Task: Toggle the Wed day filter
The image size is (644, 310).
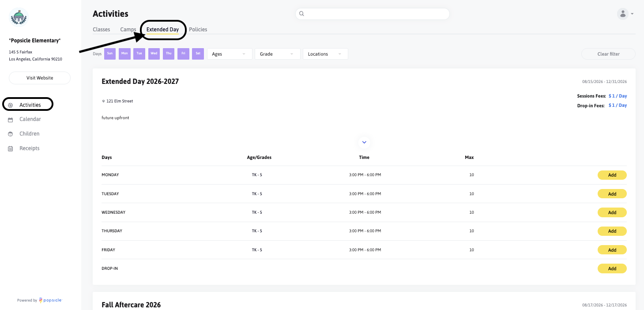Action: pos(154,54)
